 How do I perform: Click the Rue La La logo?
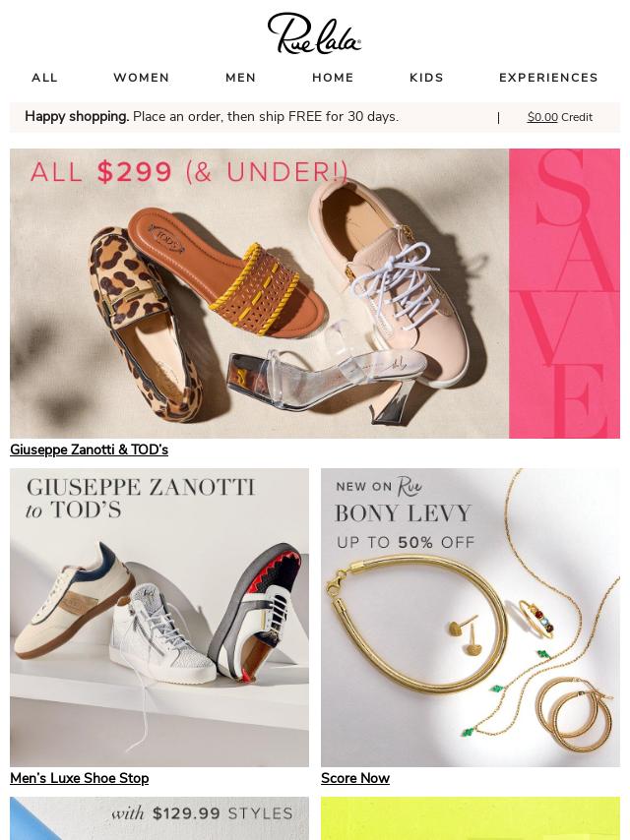(x=314, y=33)
